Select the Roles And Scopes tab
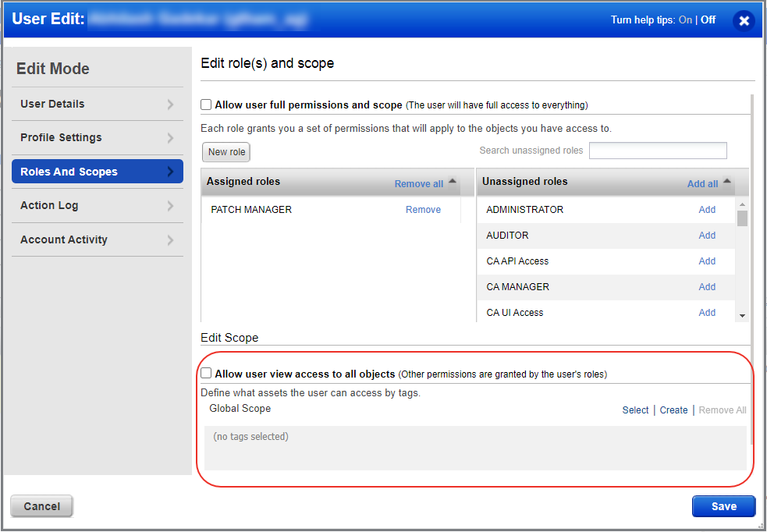Screen dimensions: 767x532 [97, 172]
